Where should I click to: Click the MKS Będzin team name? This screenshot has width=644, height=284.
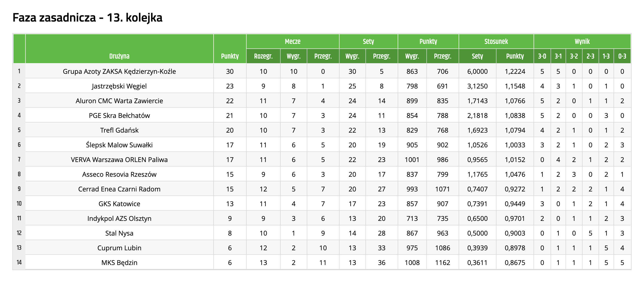coord(119,263)
